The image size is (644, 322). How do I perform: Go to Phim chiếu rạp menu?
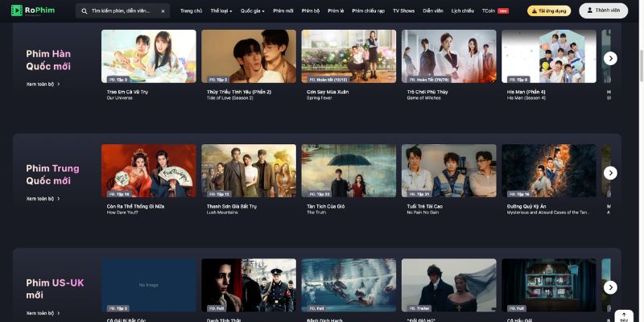pyautogui.click(x=369, y=11)
